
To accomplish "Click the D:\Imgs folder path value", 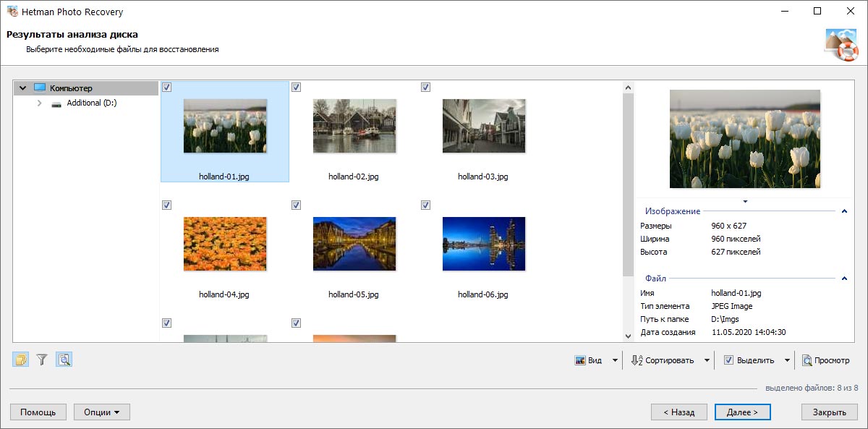I will 726,319.
